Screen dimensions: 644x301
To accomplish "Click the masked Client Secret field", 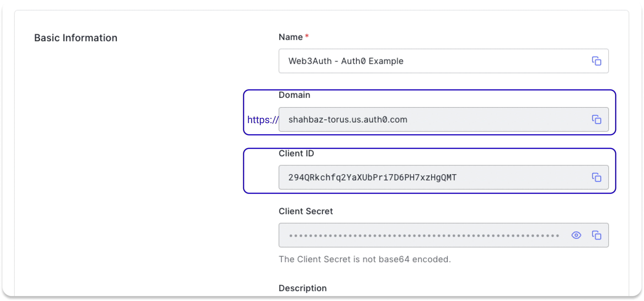I will tap(443, 235).
